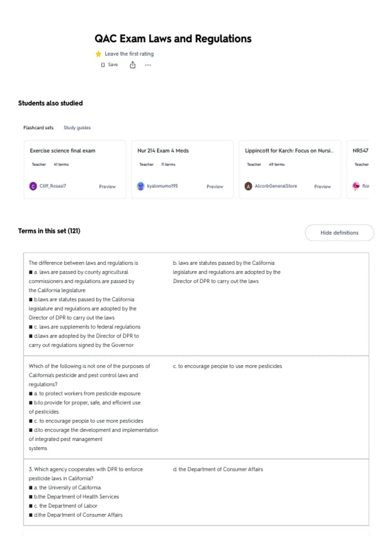Image resolution: width=392 pixels, height=556 pixels.
Task: Click the Leave the first rating link
Action: tap(129, 54)
